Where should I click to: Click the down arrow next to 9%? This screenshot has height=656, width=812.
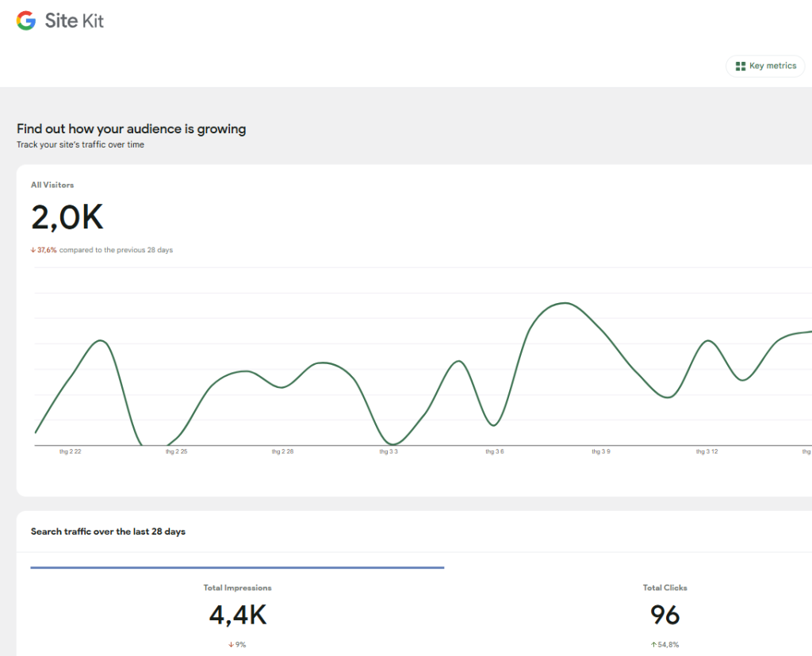(231, 645)
